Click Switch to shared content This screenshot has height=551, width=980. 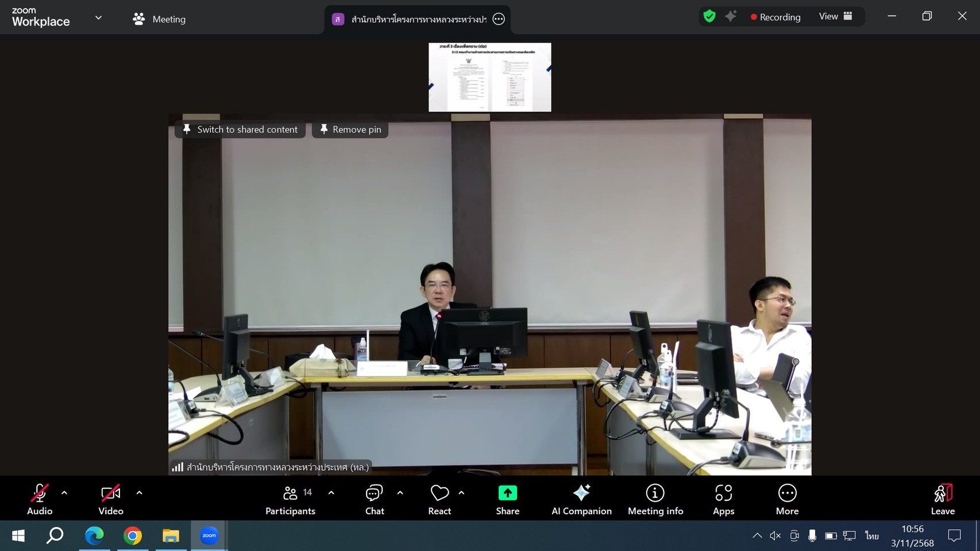click(240, 130)
